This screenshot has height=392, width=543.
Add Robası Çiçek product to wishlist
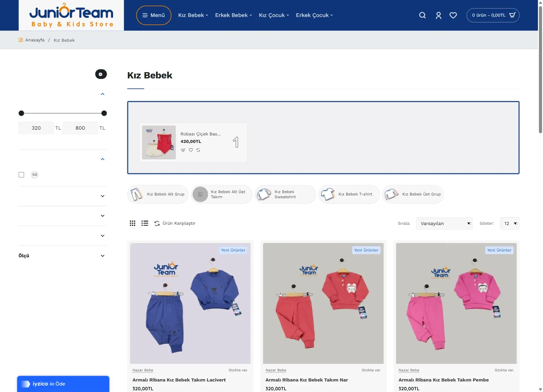click(191, 150)
